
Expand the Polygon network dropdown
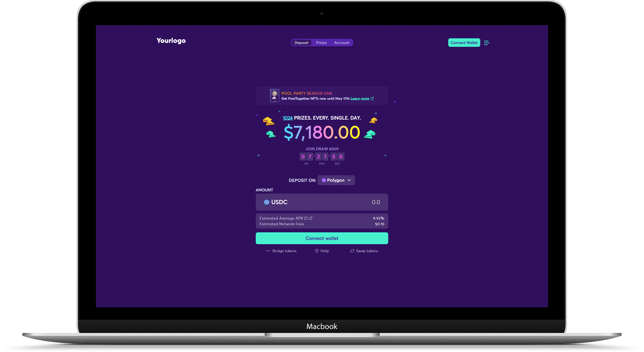(x=337, y=180)
